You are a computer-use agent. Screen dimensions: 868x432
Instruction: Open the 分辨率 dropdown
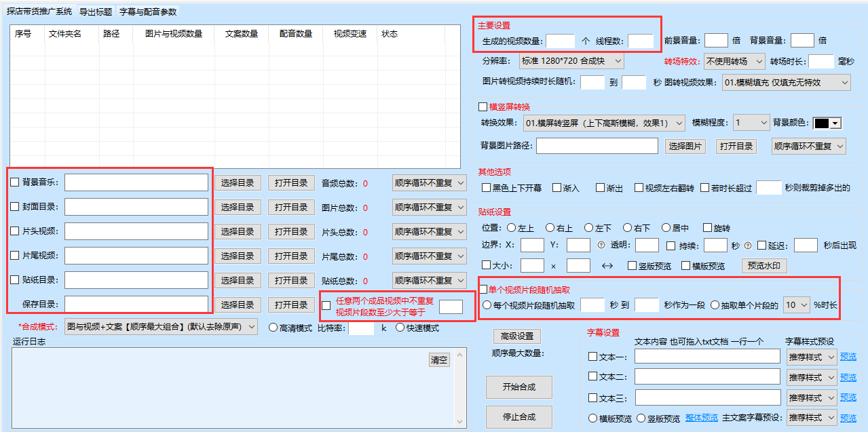click(x=571, y=61)
